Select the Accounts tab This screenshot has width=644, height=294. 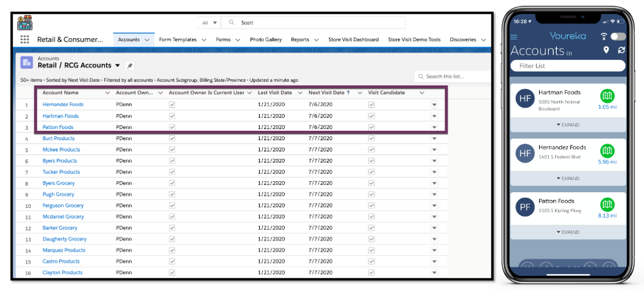coord(128,39)
